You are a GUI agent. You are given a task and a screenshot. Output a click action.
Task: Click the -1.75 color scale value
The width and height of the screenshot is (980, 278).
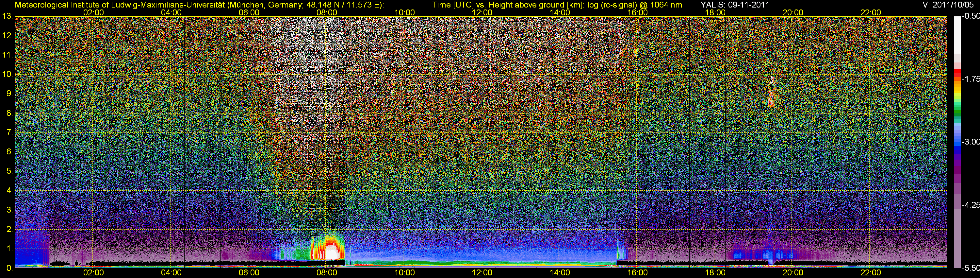[971, 79]
